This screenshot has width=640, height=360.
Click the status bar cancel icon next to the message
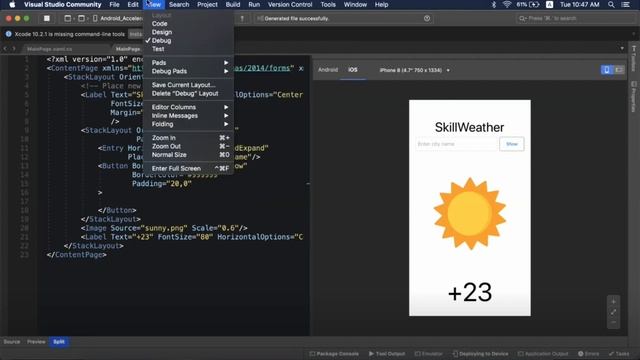pos(427,18)
